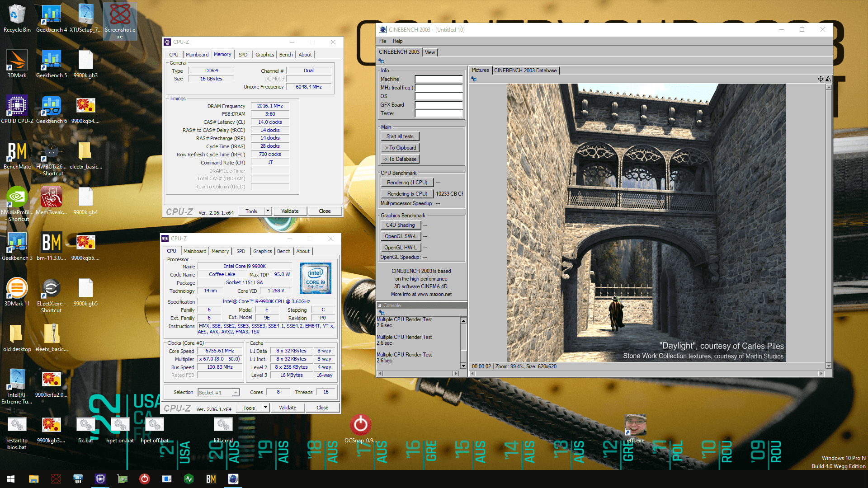Click the BenchMate BM taskbar icon
Image resolution: width=868 pixels, height=488 pixels.
click(211, 479)
